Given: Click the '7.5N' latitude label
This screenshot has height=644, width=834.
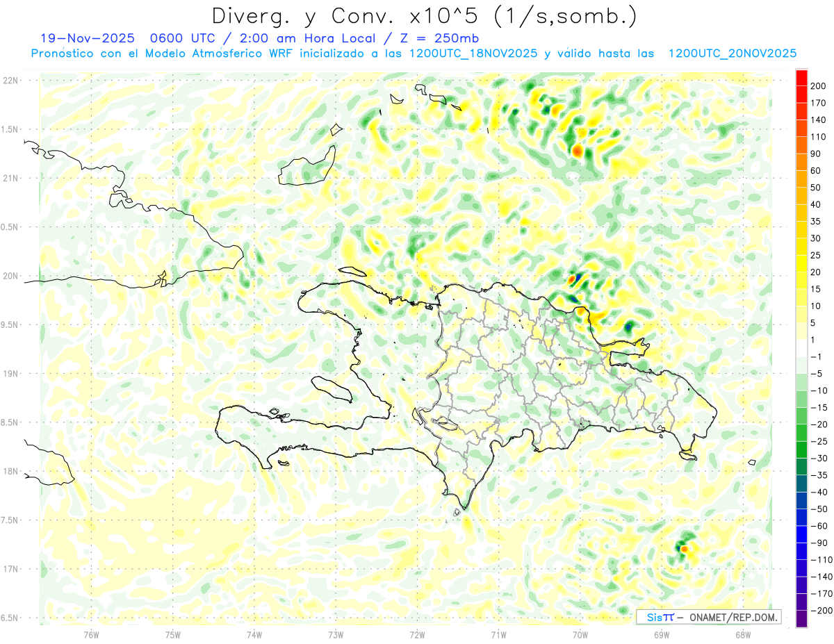Looking at the screenshot, I should pos(9,520).
